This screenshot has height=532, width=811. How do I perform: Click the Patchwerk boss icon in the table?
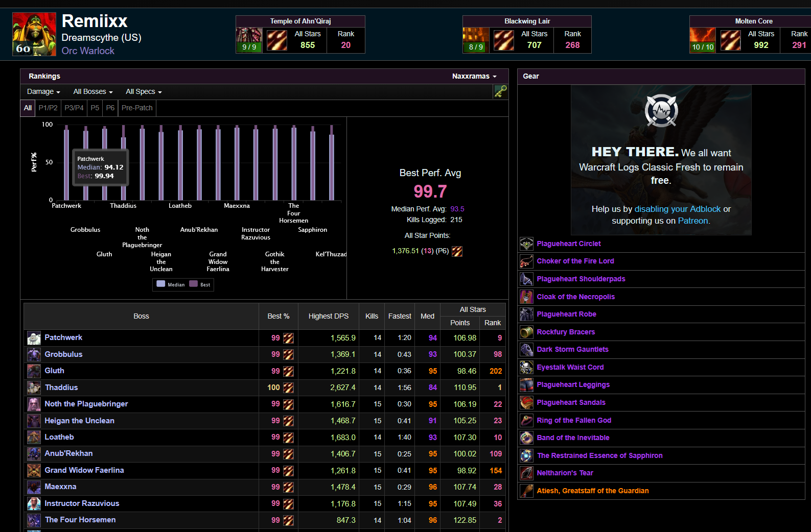point(34,338)
